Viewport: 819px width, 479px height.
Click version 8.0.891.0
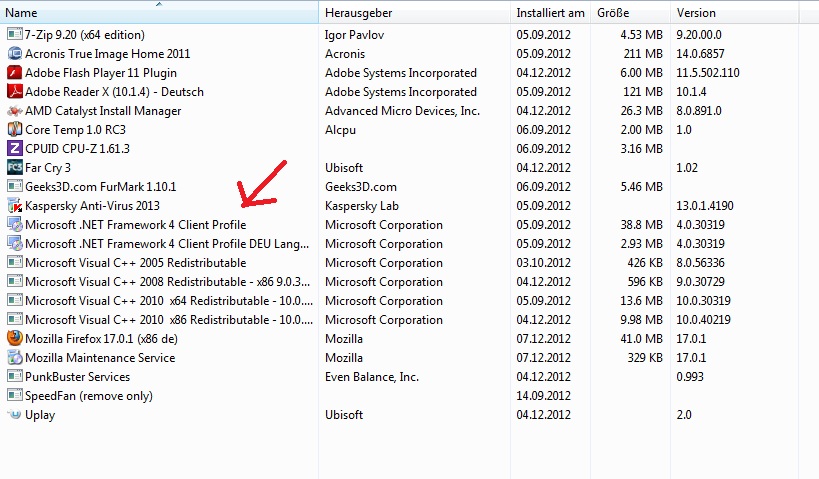click(699, 111)
